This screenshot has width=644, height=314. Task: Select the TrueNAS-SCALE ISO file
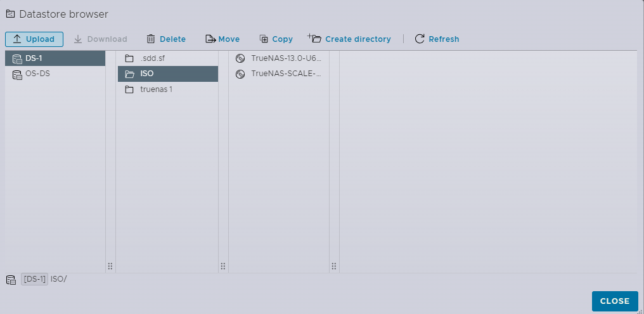[286, 74]
